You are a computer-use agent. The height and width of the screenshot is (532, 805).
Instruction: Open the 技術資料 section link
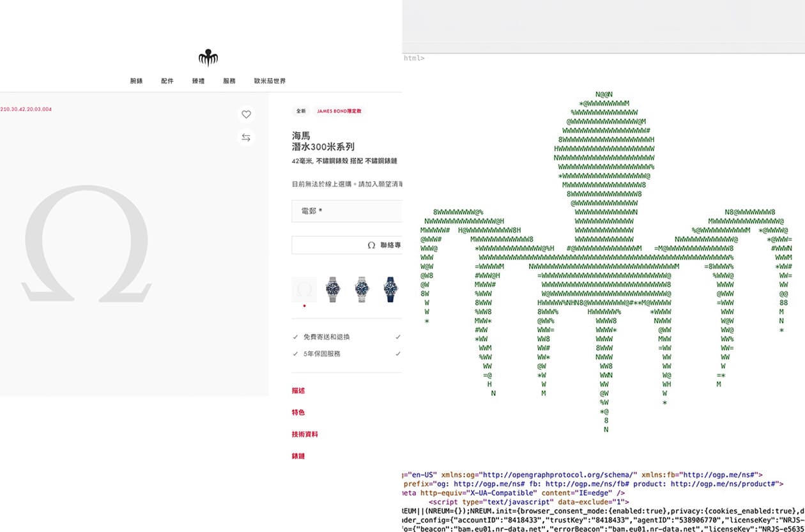305,434
